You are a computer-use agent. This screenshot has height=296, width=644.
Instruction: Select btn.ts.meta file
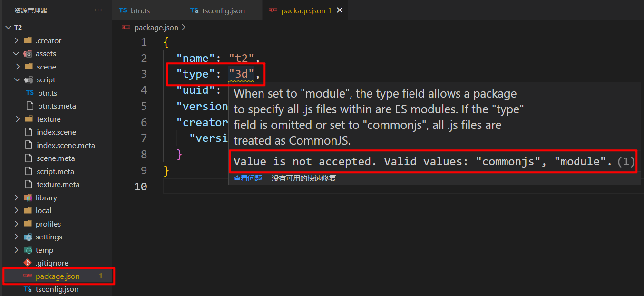(57, 106)
